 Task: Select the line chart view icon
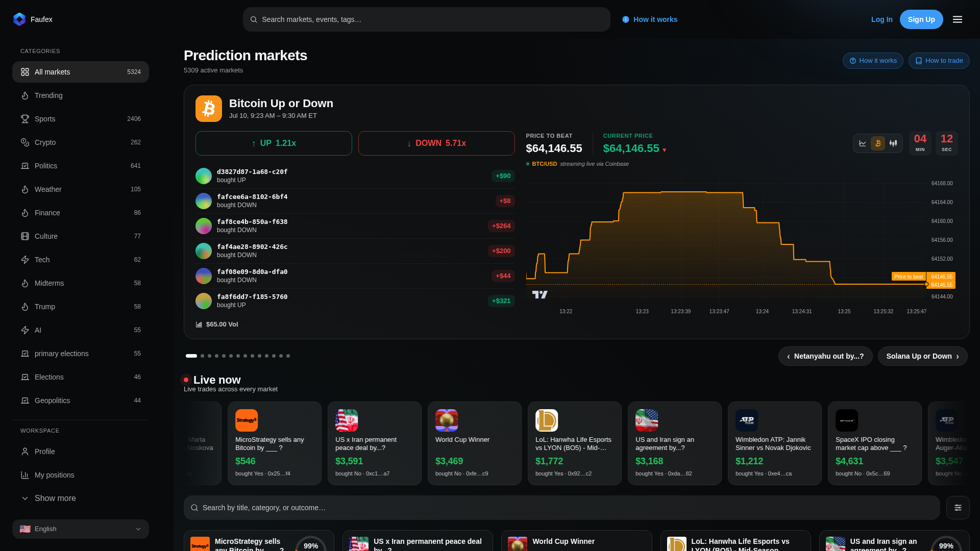pos(863,143)
